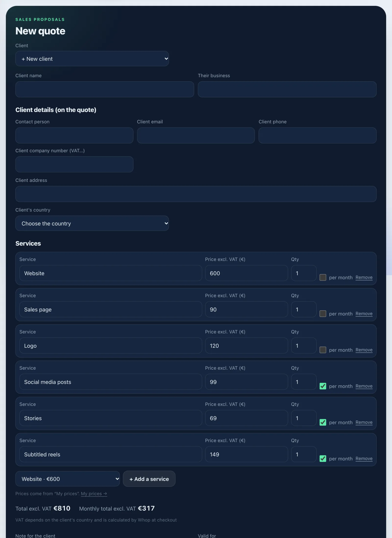This screenshot has height=538, width=392.
Task: Focus the Client company number field
Action: (x=74, y=164)
